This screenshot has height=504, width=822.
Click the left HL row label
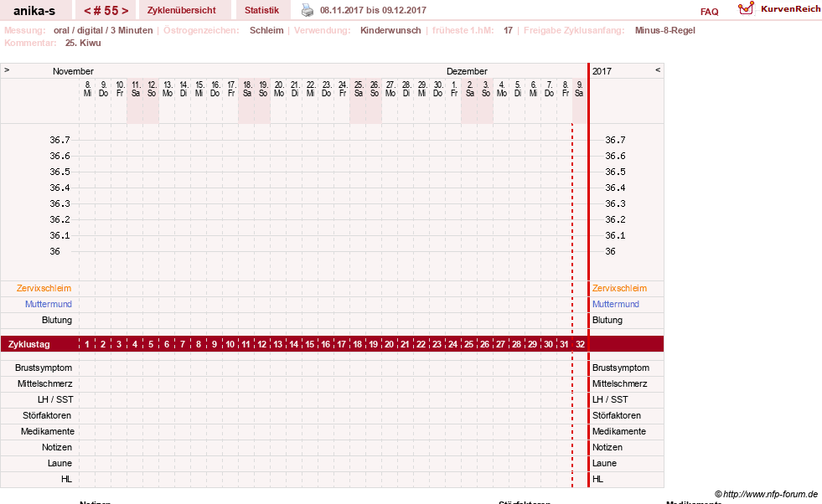(66, 479)
